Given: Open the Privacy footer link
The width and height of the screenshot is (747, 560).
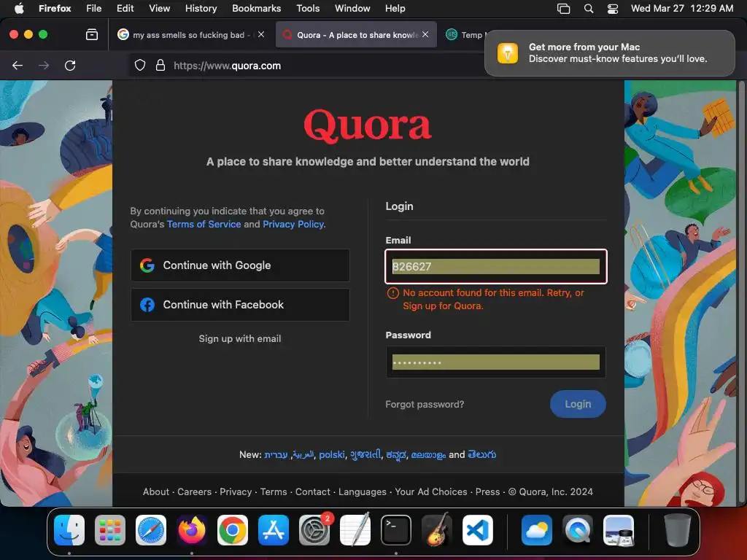Looking at the screenshot, I should tap(236, 492).
